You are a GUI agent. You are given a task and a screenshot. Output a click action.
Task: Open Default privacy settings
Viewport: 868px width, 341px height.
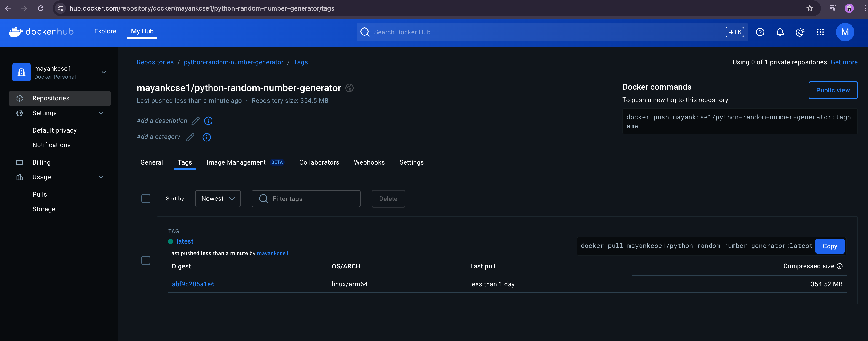coord(55,130)
